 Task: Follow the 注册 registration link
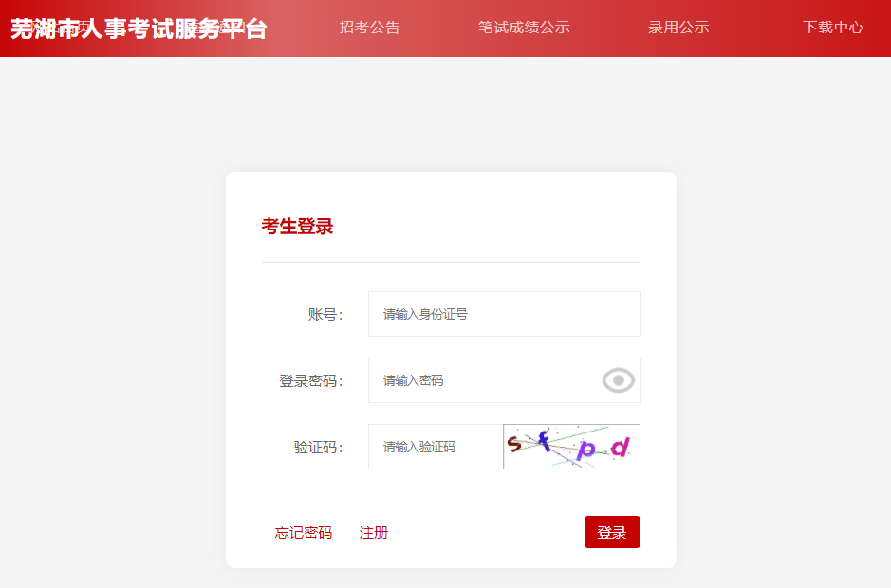point(374,533)
